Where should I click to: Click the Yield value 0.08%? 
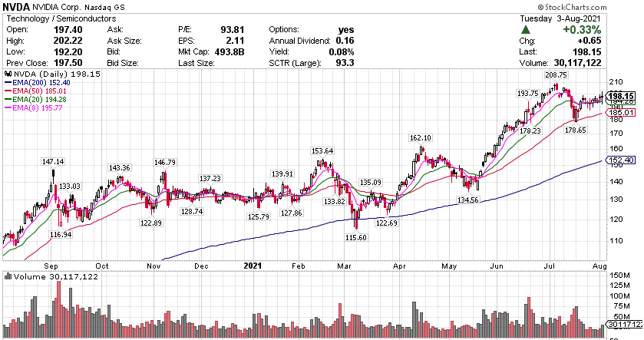(x=342, y=51)
